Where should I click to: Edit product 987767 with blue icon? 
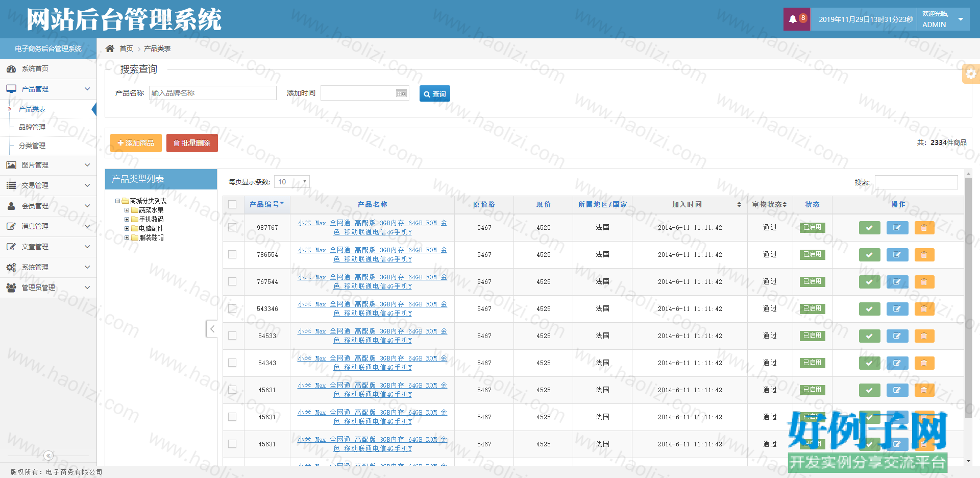pos(897,228)
